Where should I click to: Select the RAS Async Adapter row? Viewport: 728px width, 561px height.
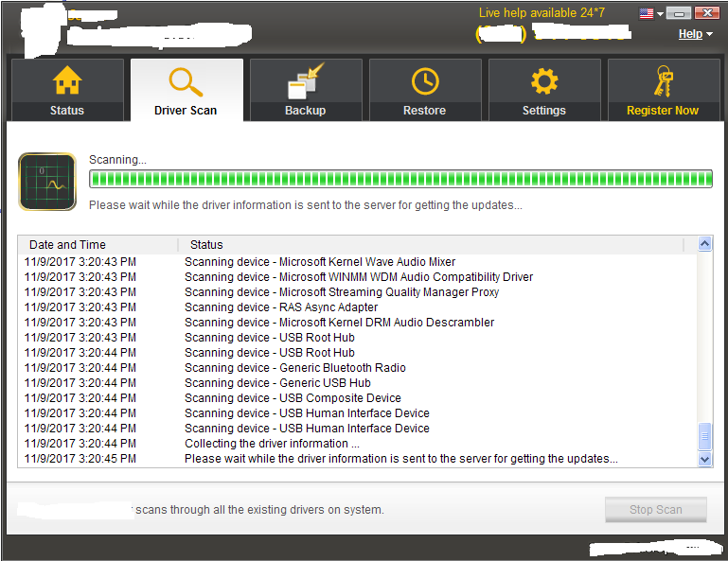pyautogui.click(x=358, y=307)
